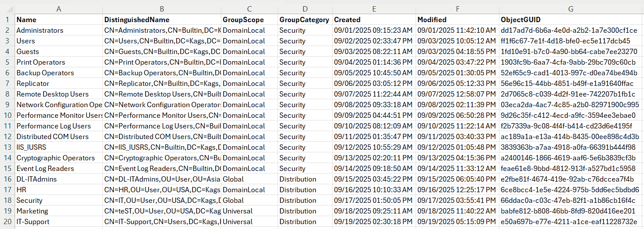
Task: Click the Modified header cell
Action: pos(457,19)
